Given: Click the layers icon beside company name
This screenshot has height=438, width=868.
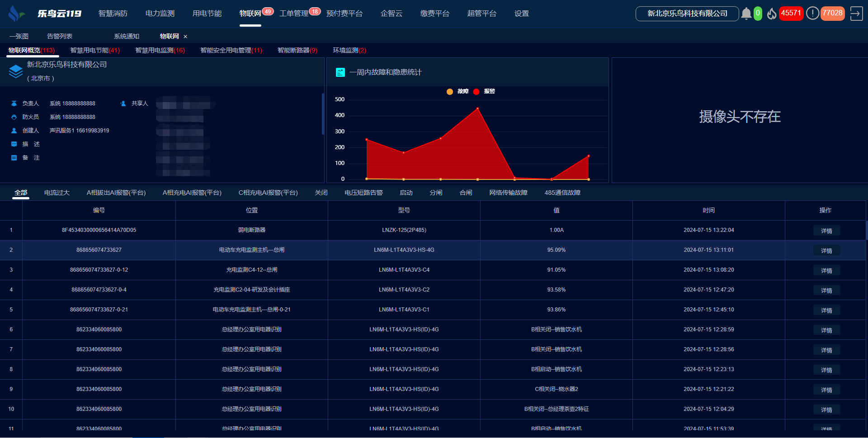Looking at the screenshot, I should point(16,71).
